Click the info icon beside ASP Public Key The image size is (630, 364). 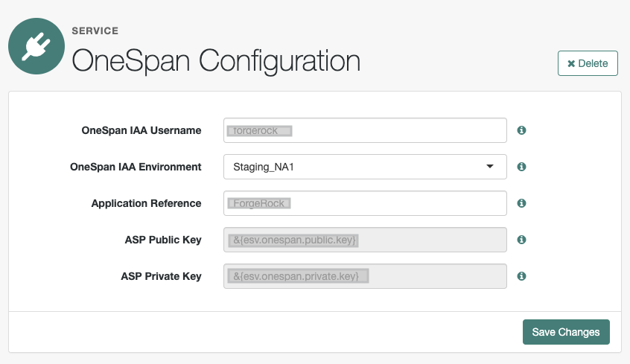point(521,240)
